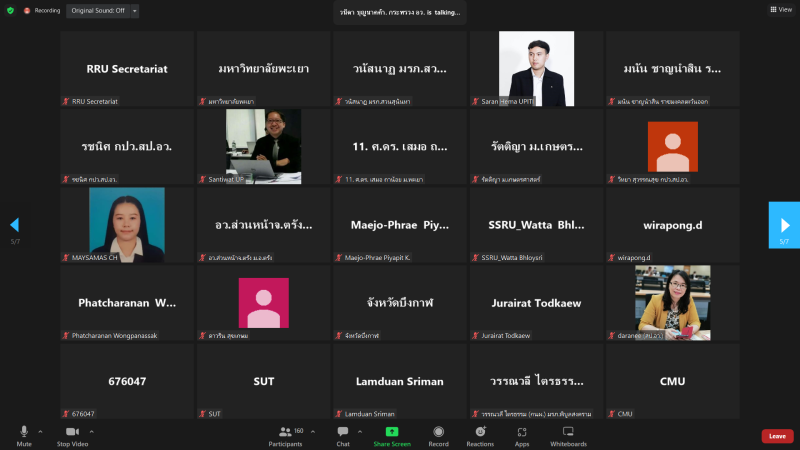
Task: Select Saran Hema UPITI video tile
Action: 536,68
